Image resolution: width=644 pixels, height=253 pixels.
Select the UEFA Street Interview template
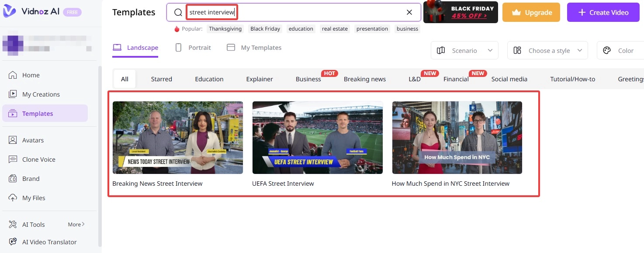(x=317, y=137)
